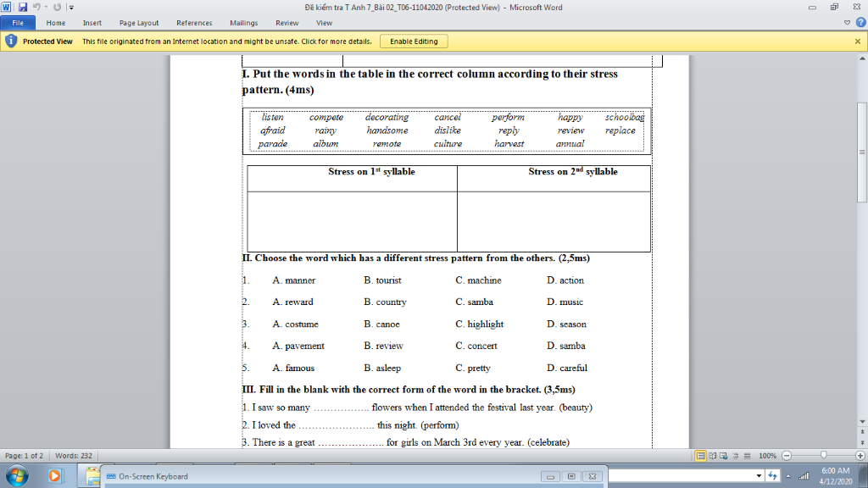Click the 'Stress on 2nd syllable' header cell

pyautogui.click(x=554, y=178)
